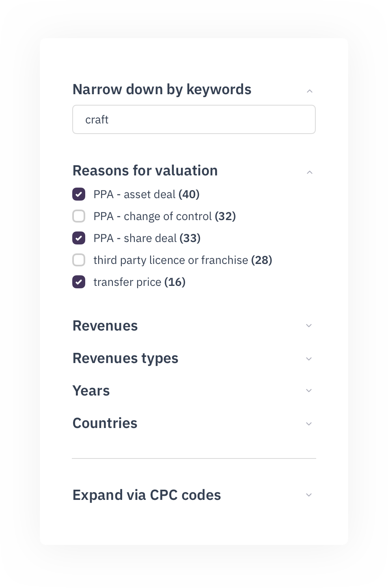Expand the Revenues types chevron
The width and height of the screenshot is (388, 588).
click(x=309, y=359)
